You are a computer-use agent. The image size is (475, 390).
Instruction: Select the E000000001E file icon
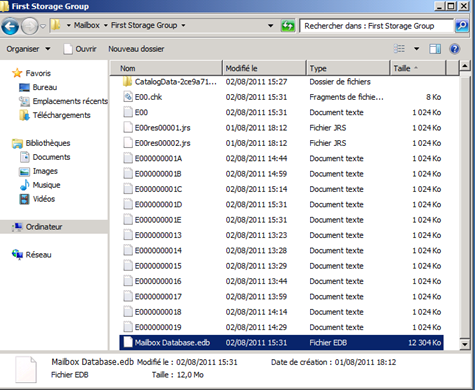click(x=128, y=220)
